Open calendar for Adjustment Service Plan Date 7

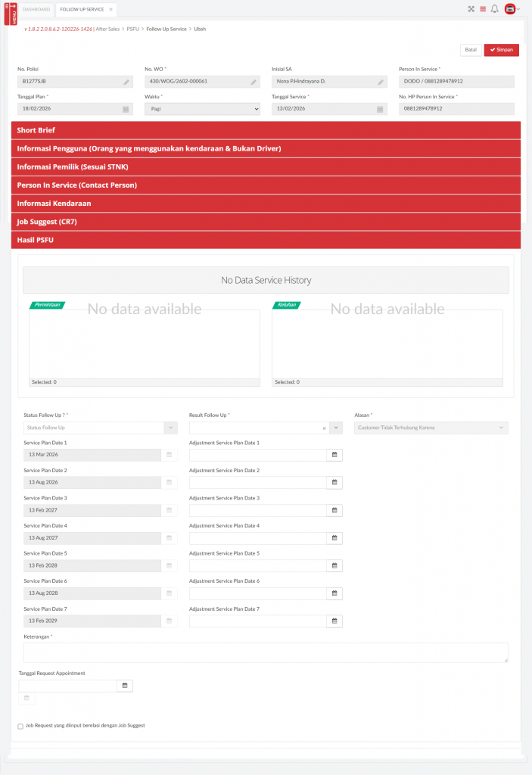click(334, 621)
